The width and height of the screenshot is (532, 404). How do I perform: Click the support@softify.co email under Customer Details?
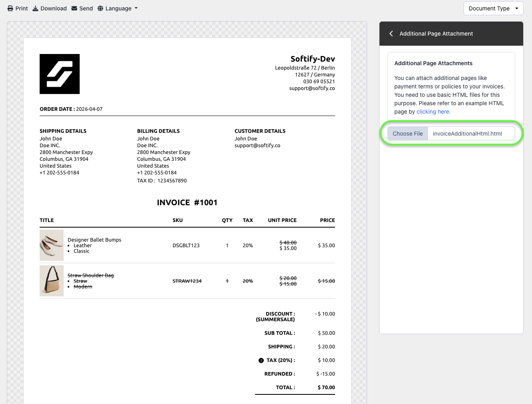257,146
